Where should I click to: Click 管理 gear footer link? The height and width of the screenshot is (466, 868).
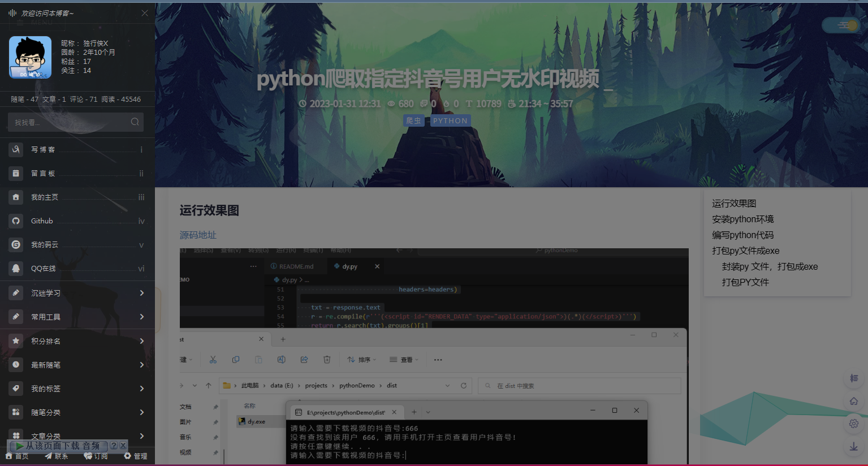point(136,456)
